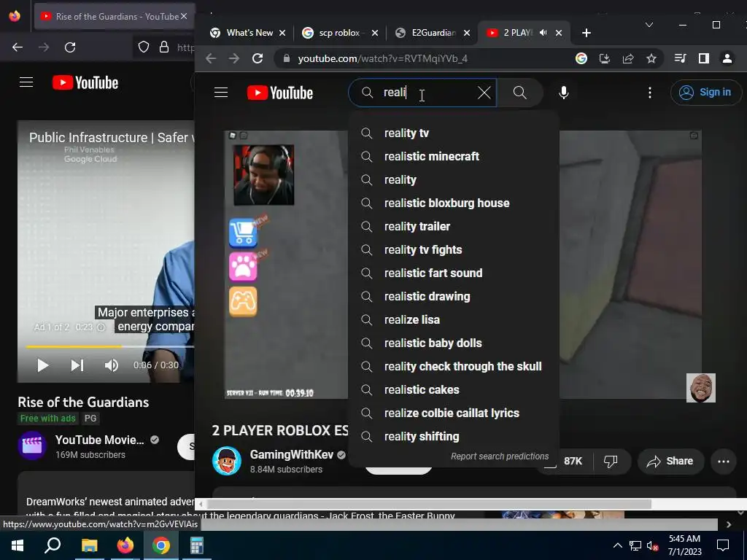Screen dimensions: 747x560
Task: Clear the search box with the X
Action: pyautogui.click(x=484, y=93)
